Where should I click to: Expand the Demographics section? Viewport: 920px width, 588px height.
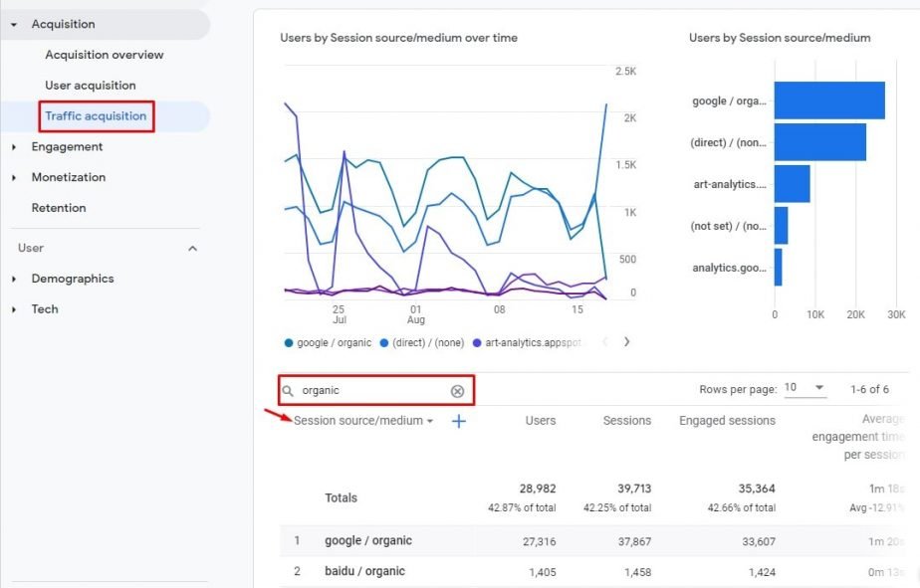coord(14,279)
